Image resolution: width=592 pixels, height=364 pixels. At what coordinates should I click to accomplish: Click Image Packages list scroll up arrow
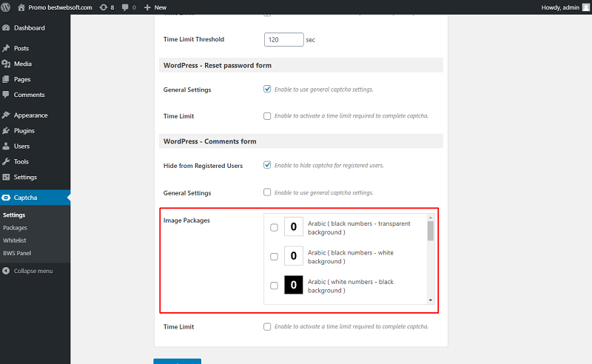(x=431, y=218)
